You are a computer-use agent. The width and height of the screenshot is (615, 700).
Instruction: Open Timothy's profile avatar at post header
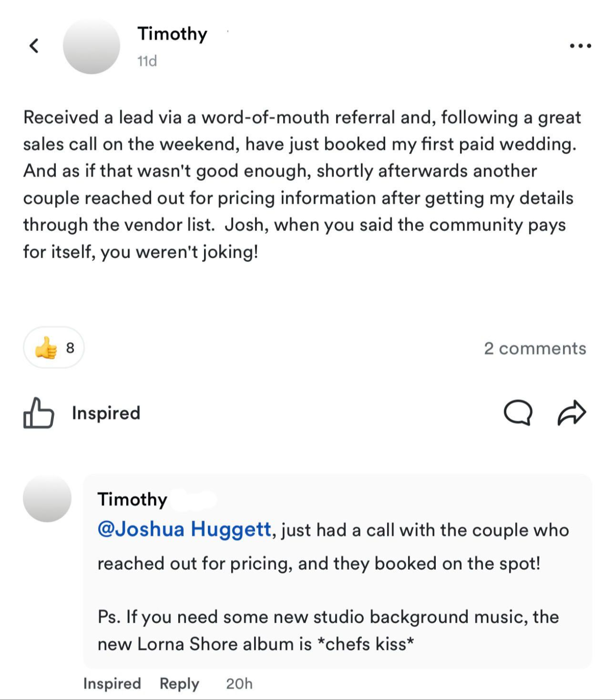(x=91, y=46)
